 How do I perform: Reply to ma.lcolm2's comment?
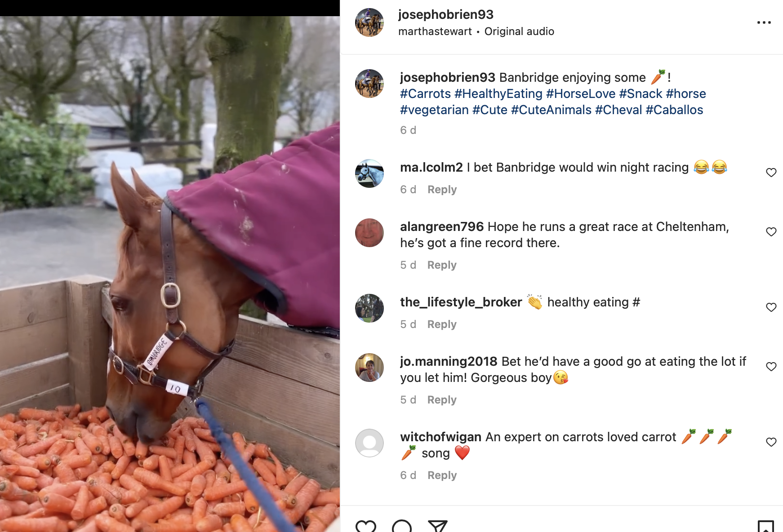pyautogui.click(x=442, y=190)
